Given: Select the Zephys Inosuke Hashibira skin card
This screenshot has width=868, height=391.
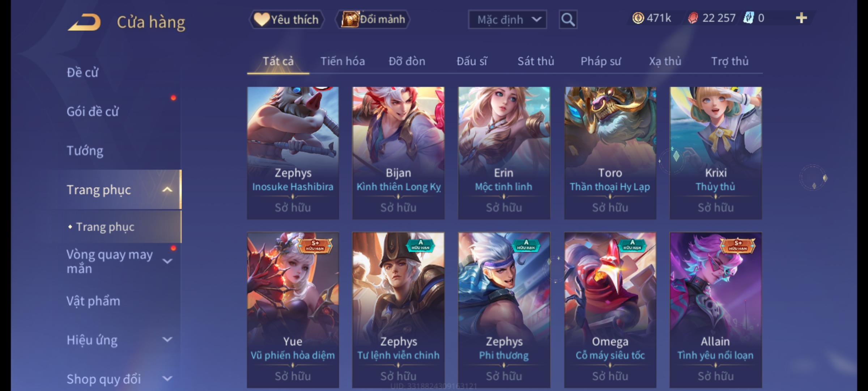Looking at the screenshot, I should (293, 153).
